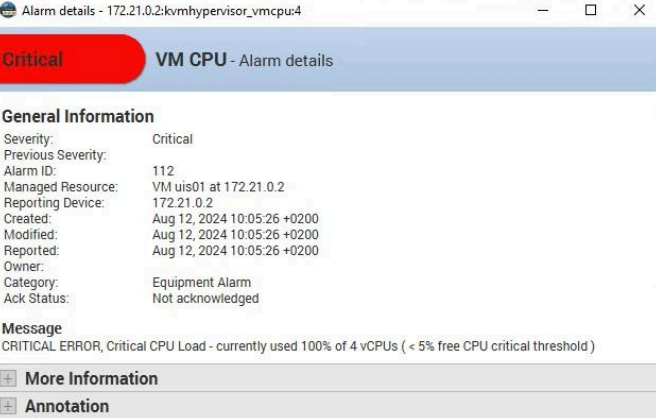Viewport: 656px width, 418px height.
Task: Select the Alarm ID value 112
Action: 163,171
